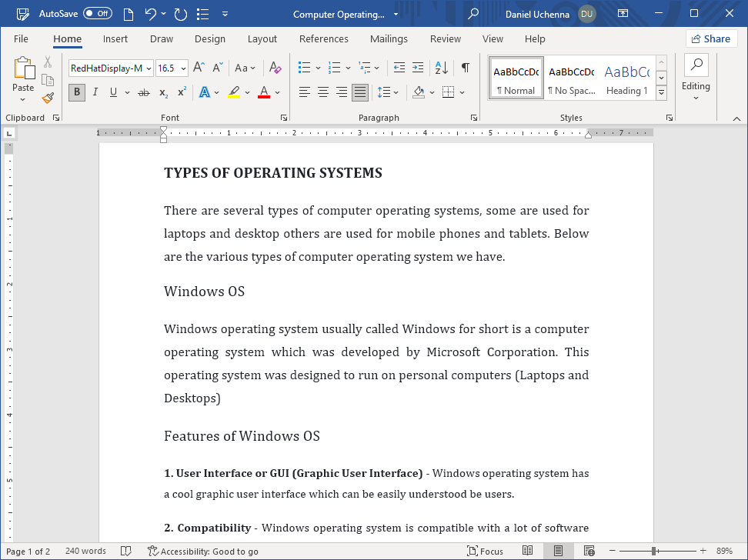Click the 240 words counter in status bar

click(x=85, y=551)
